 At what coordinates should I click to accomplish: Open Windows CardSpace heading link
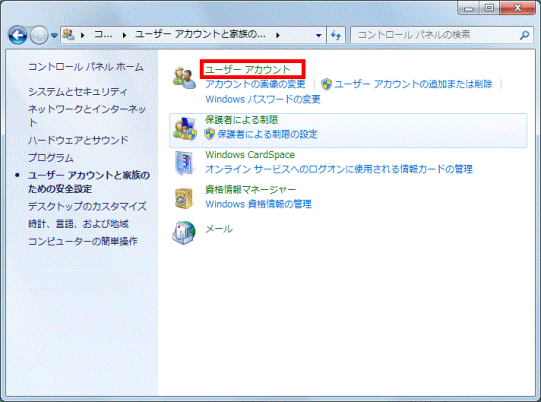coord(250,155)
